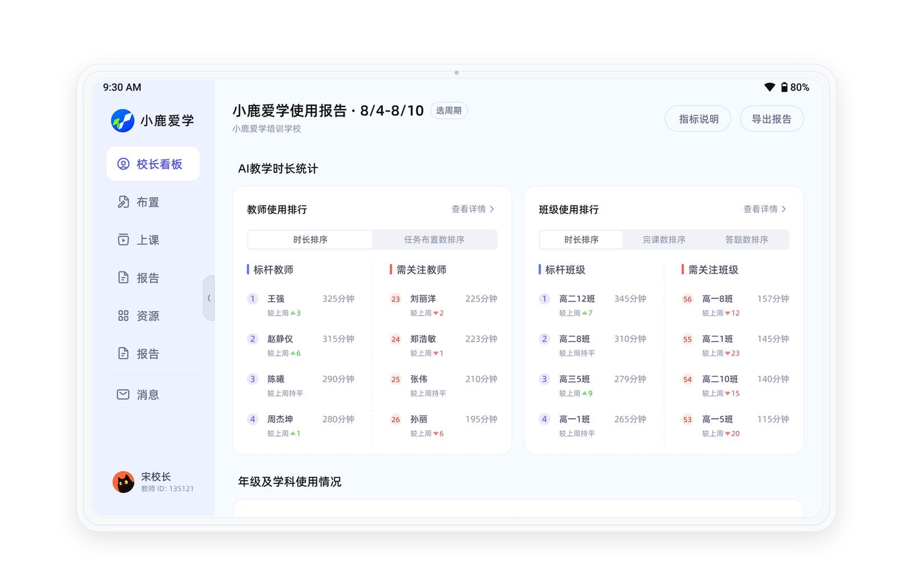Click 需关注教师 heading
This screenshot has width=913, height=588.
[421, 270]
